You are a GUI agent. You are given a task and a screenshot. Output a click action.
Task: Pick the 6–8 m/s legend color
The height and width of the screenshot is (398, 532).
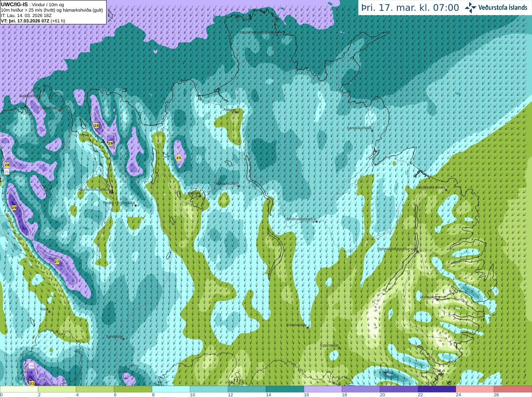tap(133, 389)
